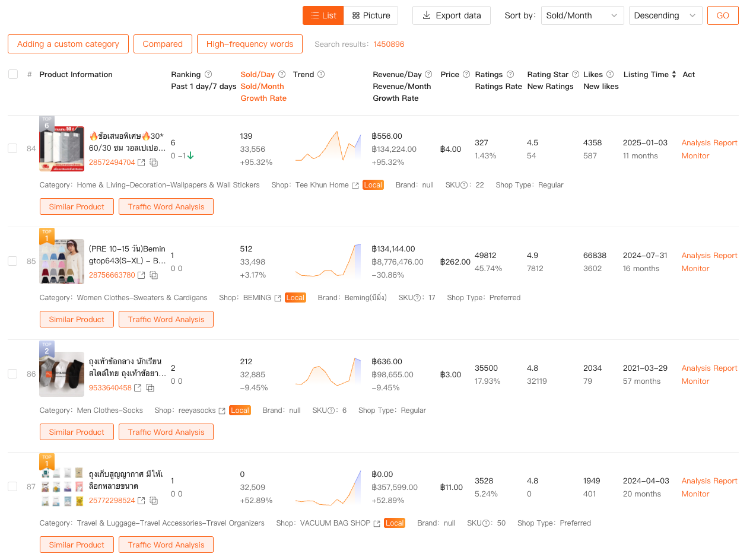This screenshot has width=753, height=560.
Task: Open the Sold/Month sort-by dropdown
Action: pos(582,15)
